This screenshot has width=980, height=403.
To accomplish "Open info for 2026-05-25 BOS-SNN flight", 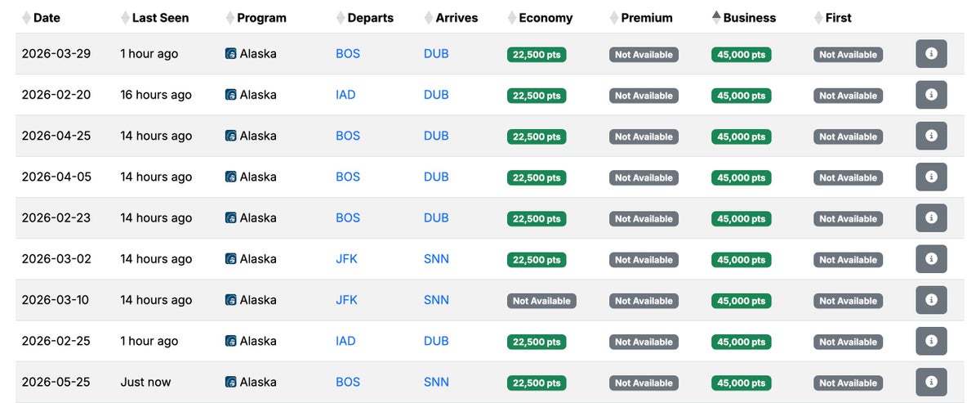I will (931, 382).
